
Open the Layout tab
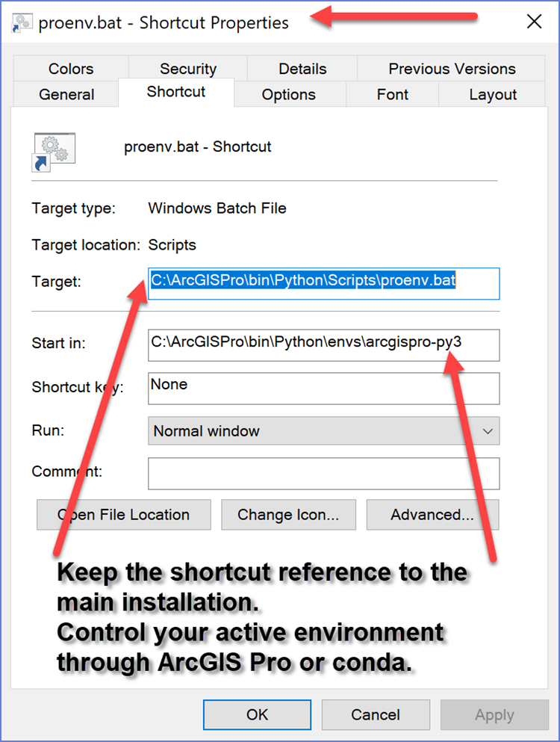click(x=492, y=94)
